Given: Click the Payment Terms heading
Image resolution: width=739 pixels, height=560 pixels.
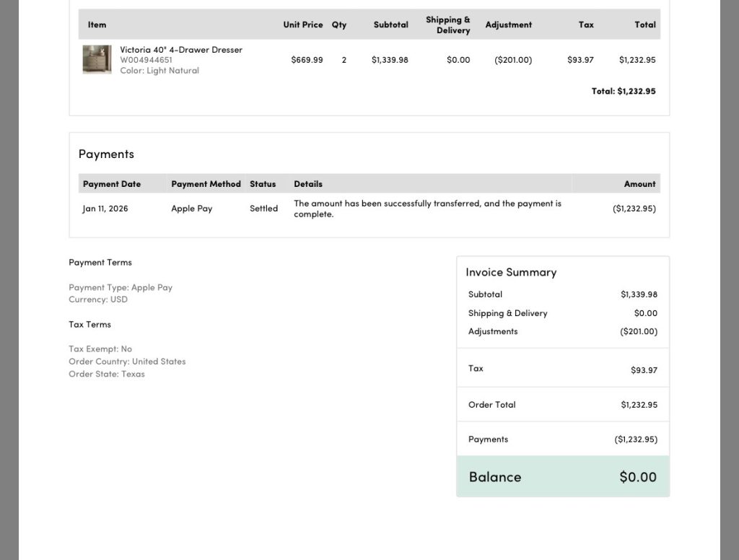Looking at the screenshot, I should 100,263.
